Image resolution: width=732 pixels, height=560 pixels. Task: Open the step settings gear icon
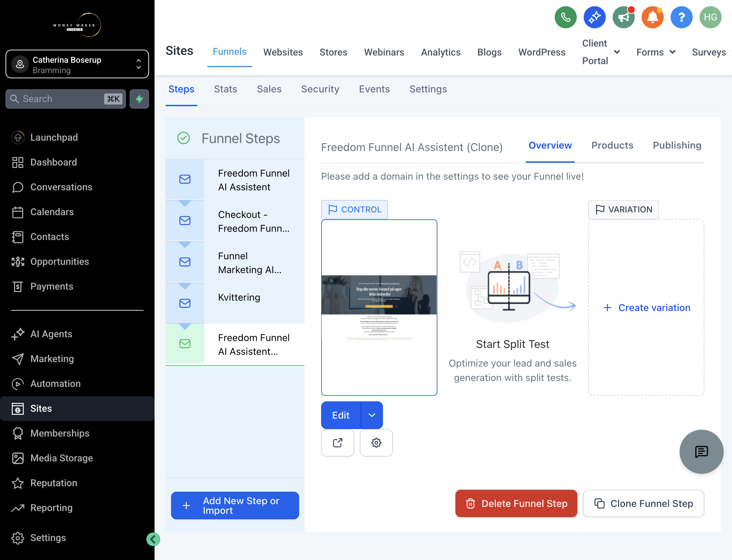[x=376, y=442]
